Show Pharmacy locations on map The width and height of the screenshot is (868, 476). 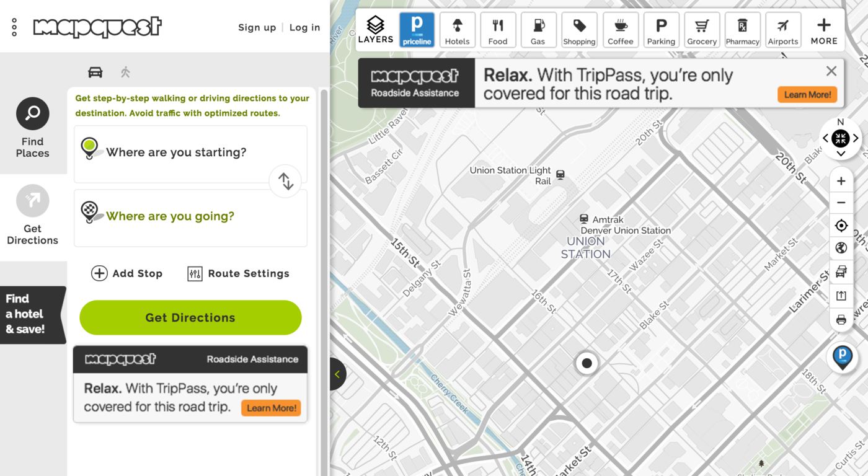(743, 30)
